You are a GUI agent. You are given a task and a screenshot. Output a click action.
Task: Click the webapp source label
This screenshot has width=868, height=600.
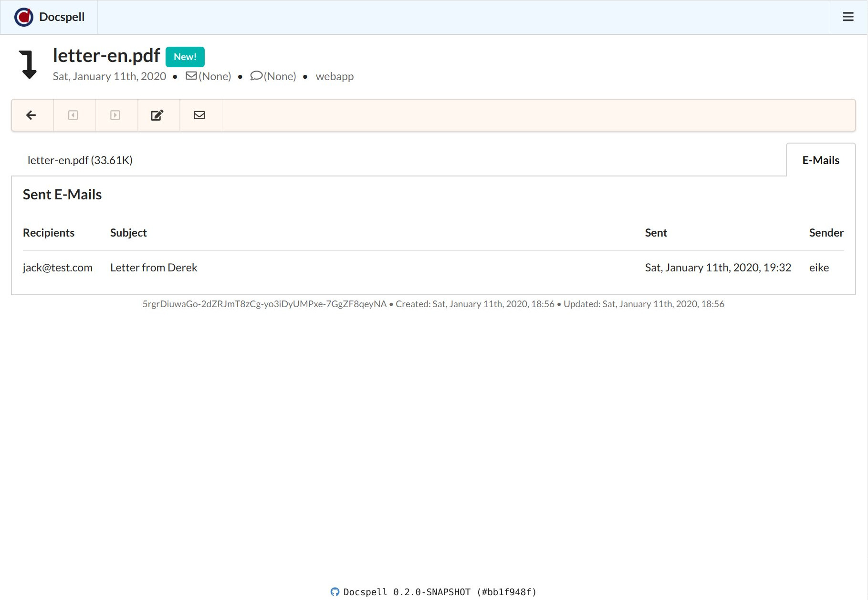tap(335, 76)
